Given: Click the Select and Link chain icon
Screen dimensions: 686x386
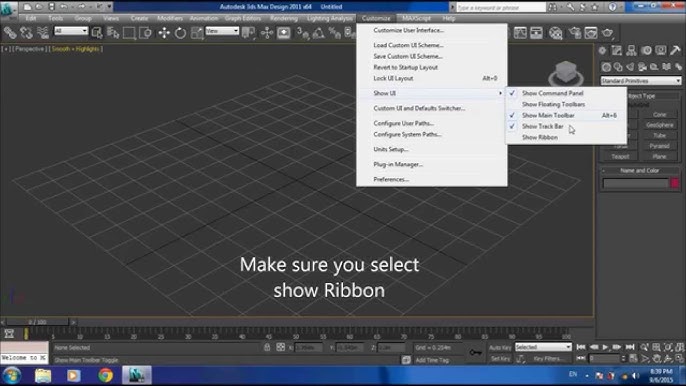Looking at the screenshot, I should 10,33.
